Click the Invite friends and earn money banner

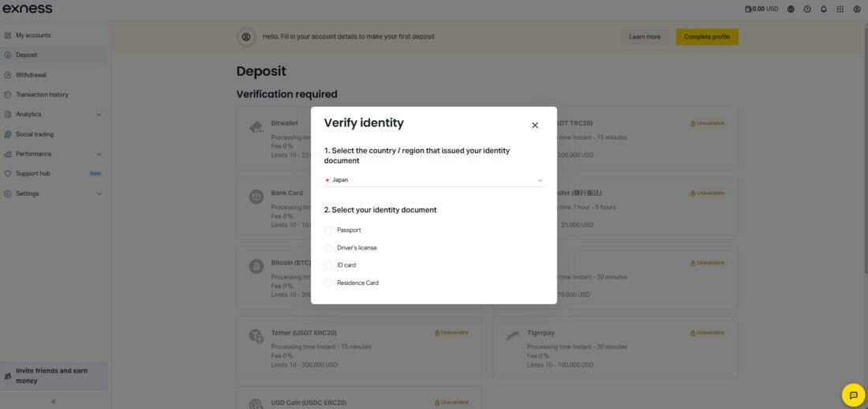point(54,376)
